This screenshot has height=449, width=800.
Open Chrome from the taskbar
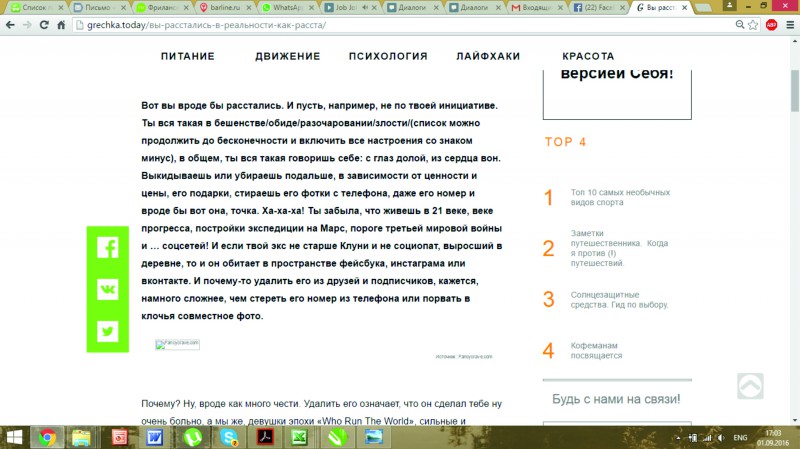coord(47,437)
